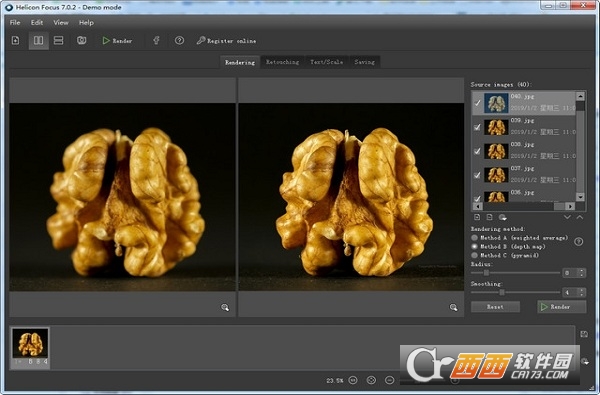This screenshot has height=395, width=600.
Task: Switch to the Retouching tab
Action: point(282,62)
